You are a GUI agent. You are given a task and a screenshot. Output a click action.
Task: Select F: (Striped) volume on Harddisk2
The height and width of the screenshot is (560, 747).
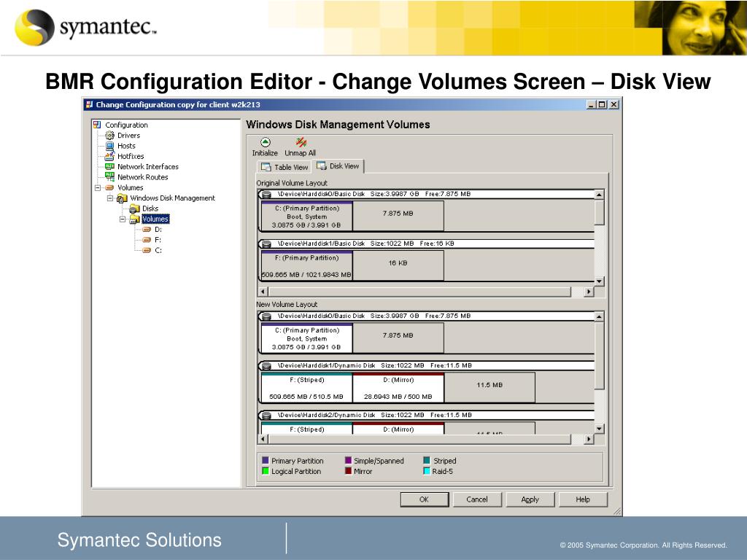pyautogui.click(x=307, y=428)
